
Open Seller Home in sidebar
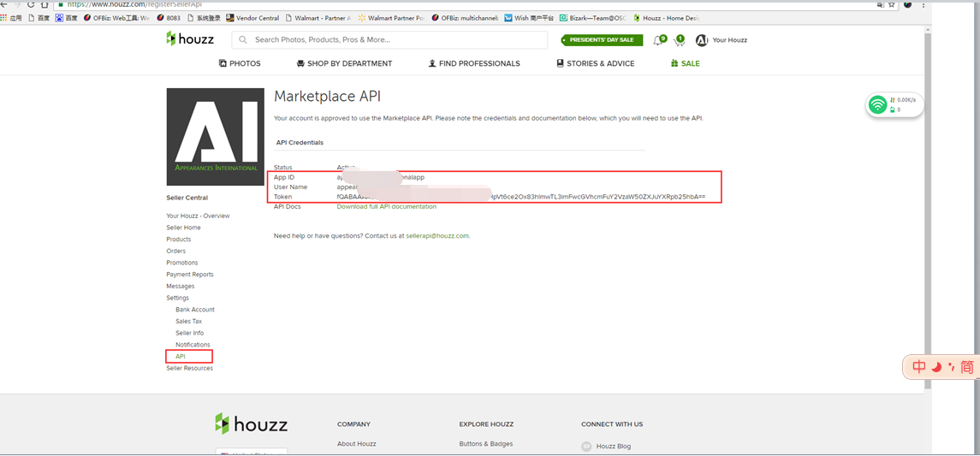tap(183, 228)
